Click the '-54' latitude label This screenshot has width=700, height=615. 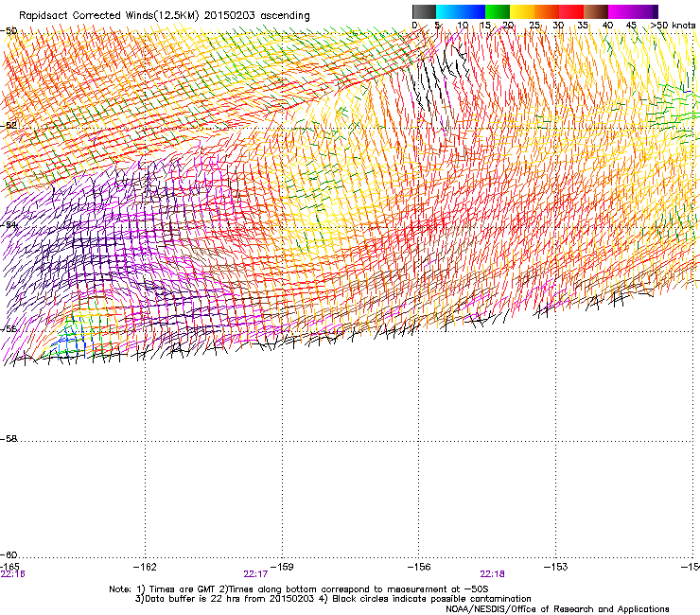[x=9, y=224]
